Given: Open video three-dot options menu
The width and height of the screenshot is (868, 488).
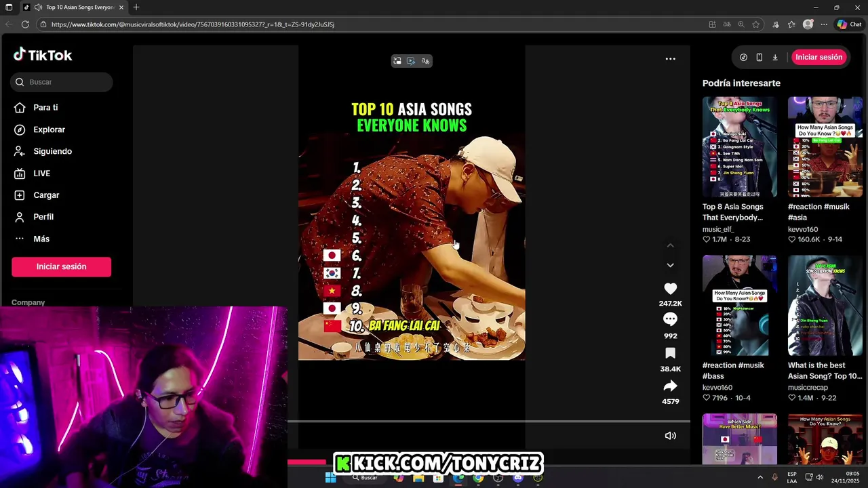Looking at the screenshot, I should tap(670, 59).
